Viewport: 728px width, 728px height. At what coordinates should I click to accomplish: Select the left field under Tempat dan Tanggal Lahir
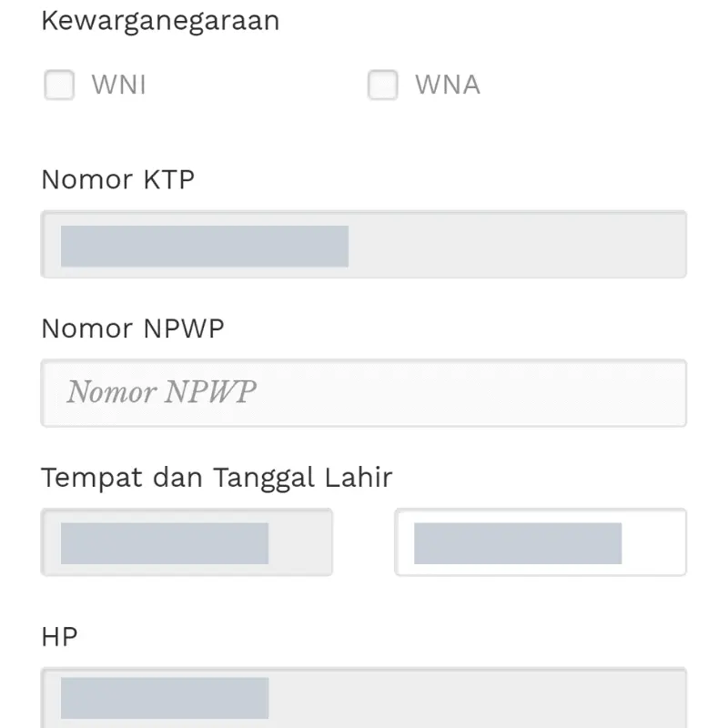pos(187,542)
